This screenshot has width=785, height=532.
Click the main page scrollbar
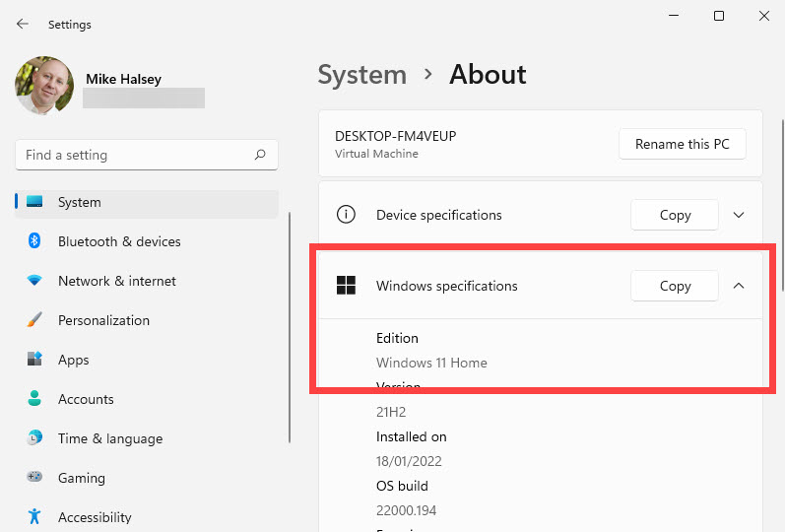pos(782,205)
